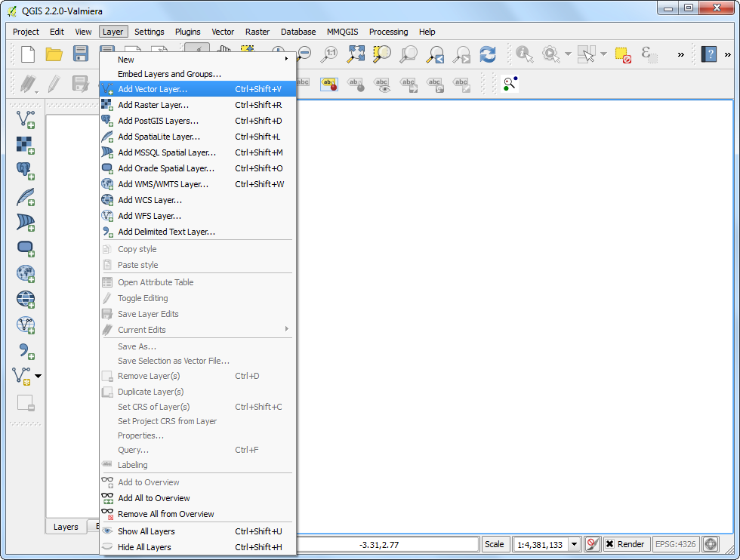Choose Add Delimited Text Layer entry
The width and height of the screenshot is (740, 560).
[x=198, y=232]
